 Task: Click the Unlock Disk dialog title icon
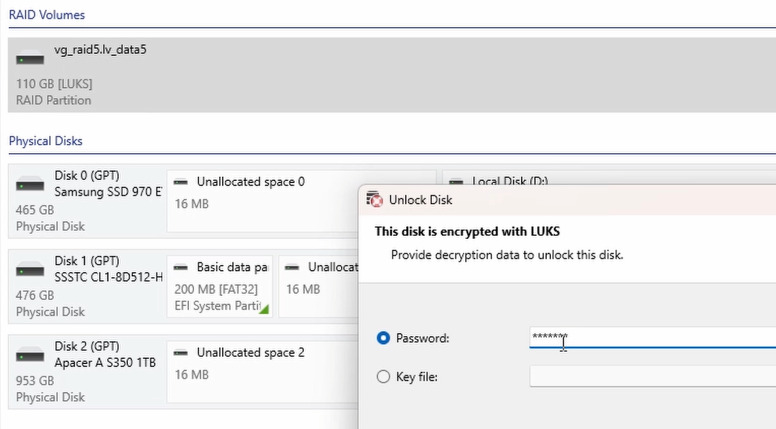coord(375,199)
